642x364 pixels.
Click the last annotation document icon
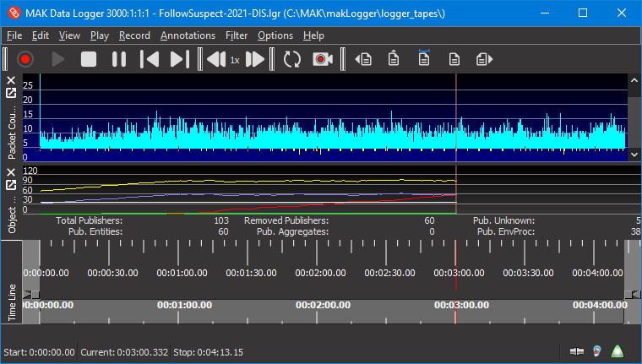coord(484,59)
